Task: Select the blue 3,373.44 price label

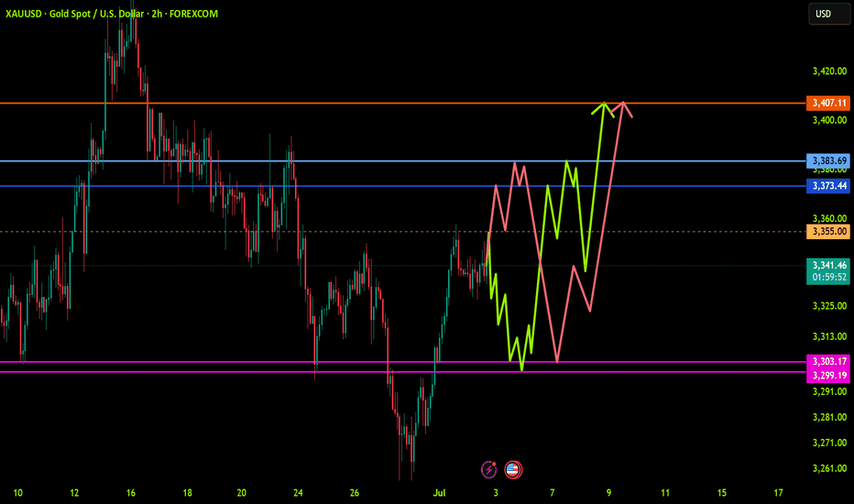Action: click(x=828, y=186)
